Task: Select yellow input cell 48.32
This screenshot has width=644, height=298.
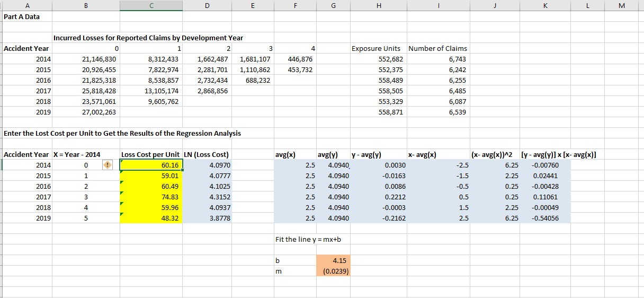Action: tap(151, 218)
